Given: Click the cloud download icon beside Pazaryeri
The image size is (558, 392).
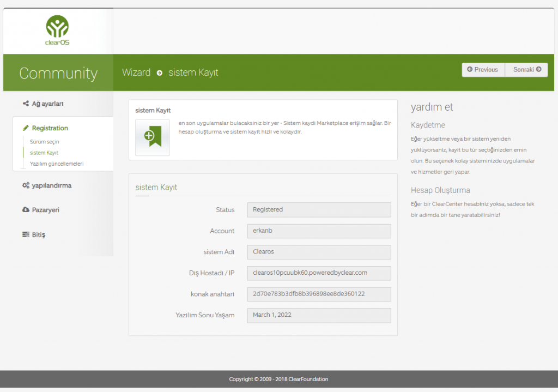Looking at the screenshot, I should point(26,210).
